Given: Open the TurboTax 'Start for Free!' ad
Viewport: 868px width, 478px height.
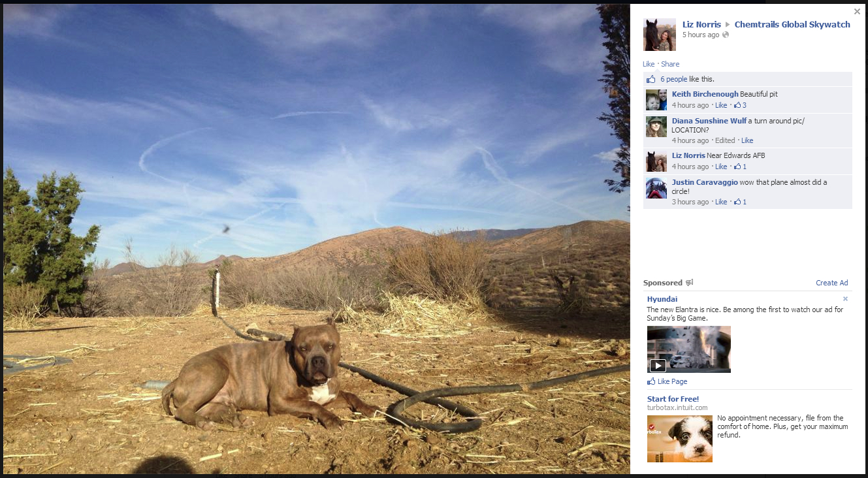Looking at the screenshot, I should [673, 399].
